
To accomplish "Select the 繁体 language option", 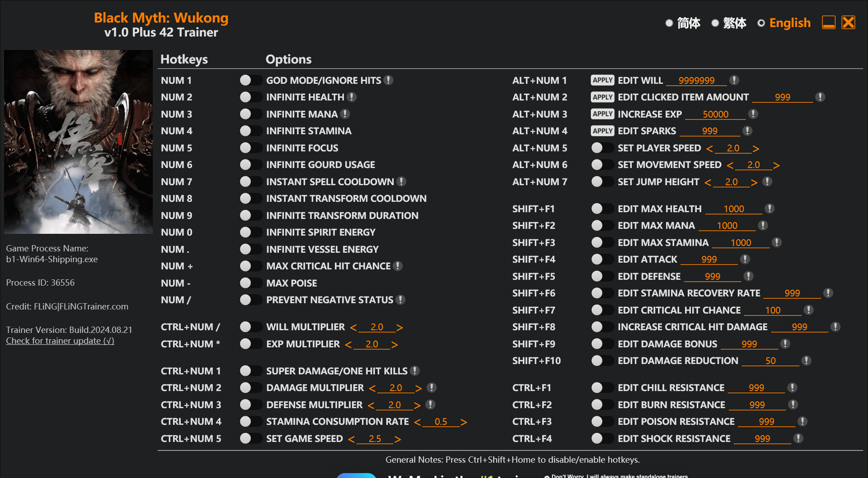I will coord(729,23).
